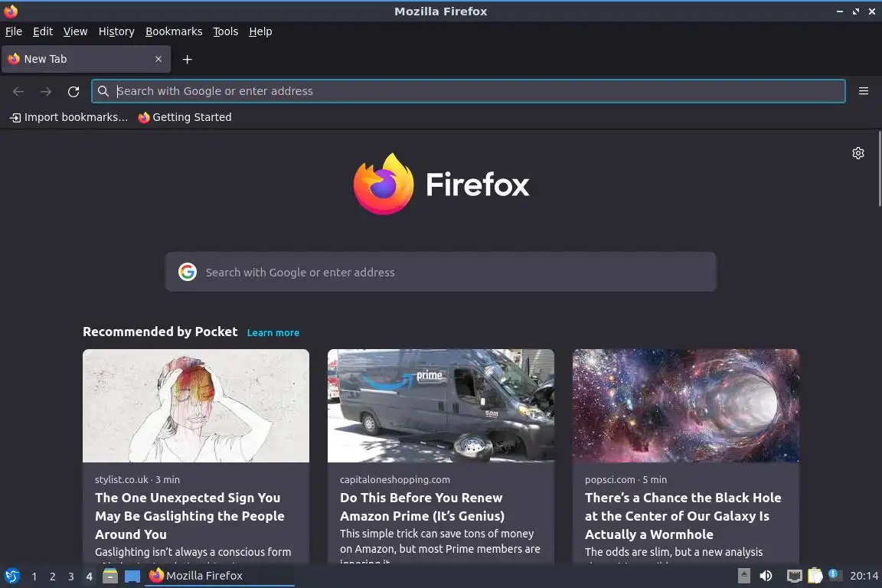882x588 pixels.
Task: Open the clipboard tray icon
Action: (x=815, y=576)
